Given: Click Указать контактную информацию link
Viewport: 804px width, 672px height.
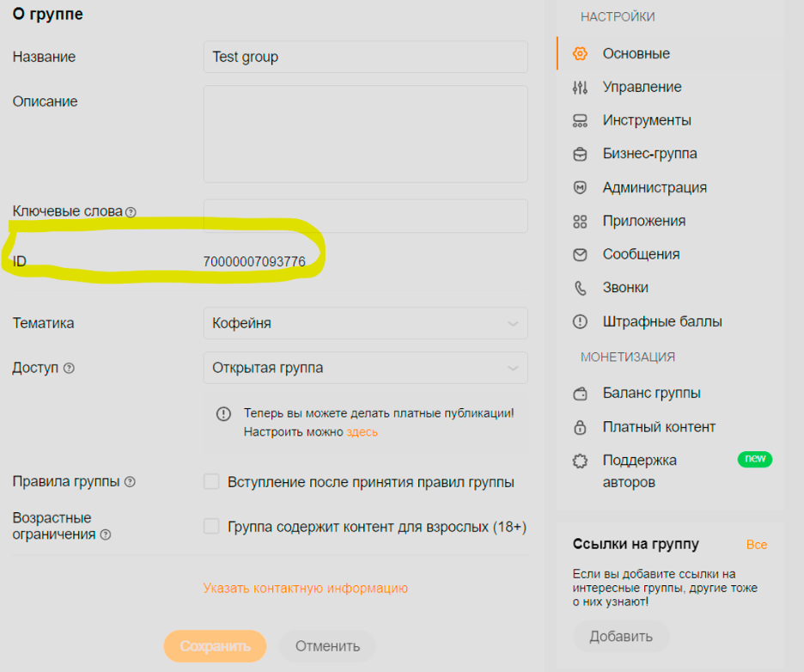Looking at the screenshot, I should (x=305, y=589).
